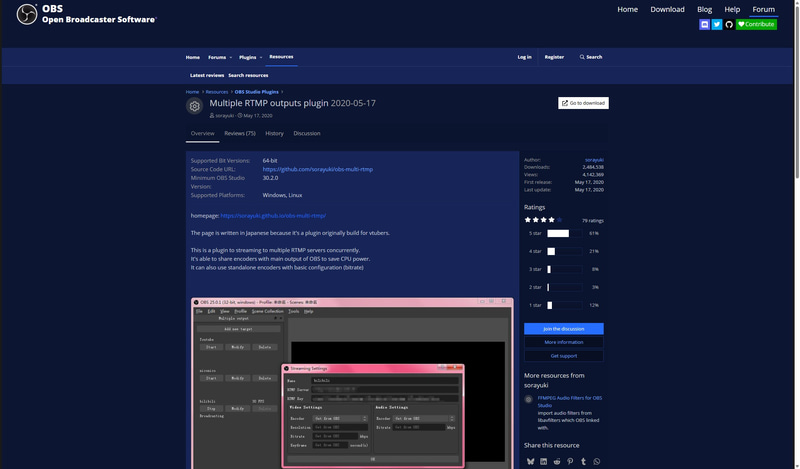Open the Latest reviews sub-nav item
The width and height of the screenshot is (800, 469).
pos(207,76)
